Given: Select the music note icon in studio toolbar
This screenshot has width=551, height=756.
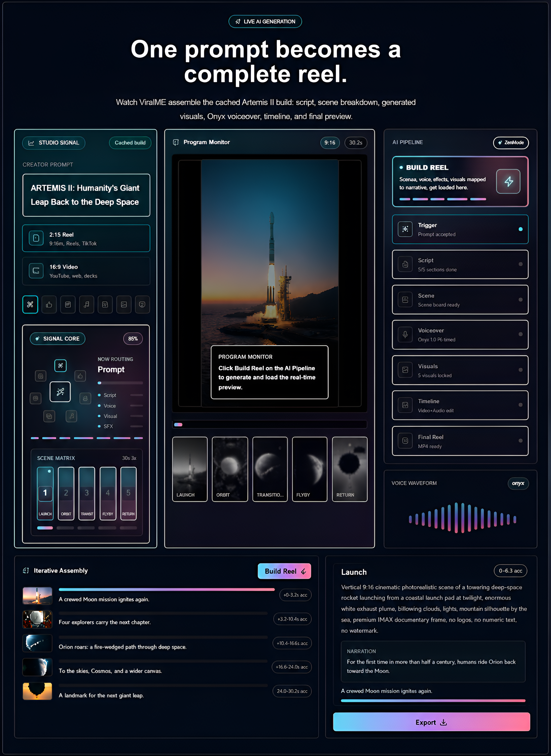Looking at the screenshot, I should click(86, 304).
